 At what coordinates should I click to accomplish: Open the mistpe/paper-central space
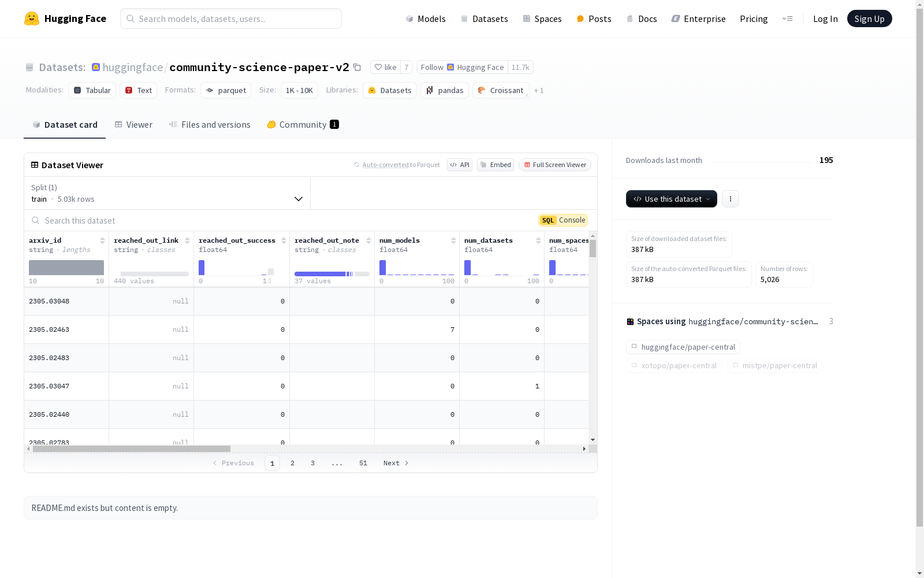[x=774, y=365]
